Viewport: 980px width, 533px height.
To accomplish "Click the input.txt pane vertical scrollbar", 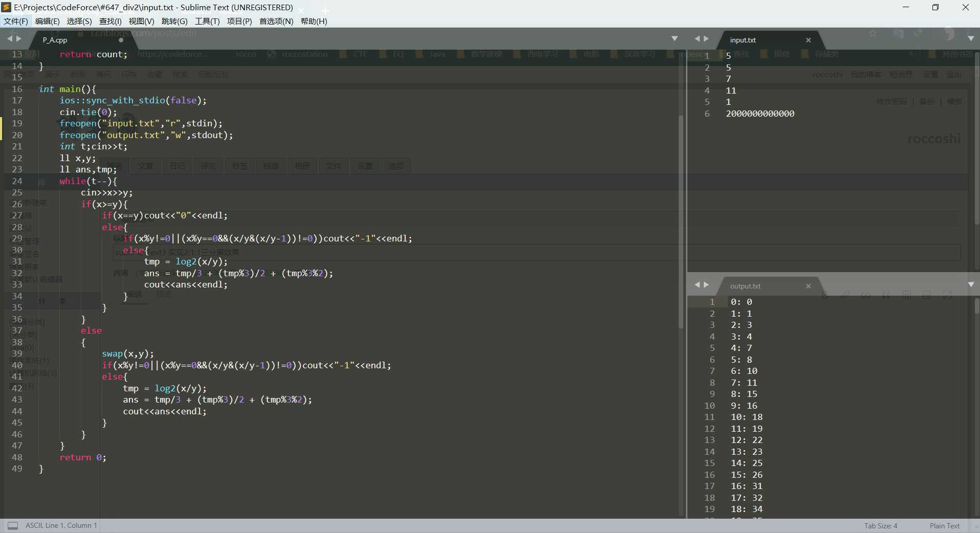I will pos(976,138).
